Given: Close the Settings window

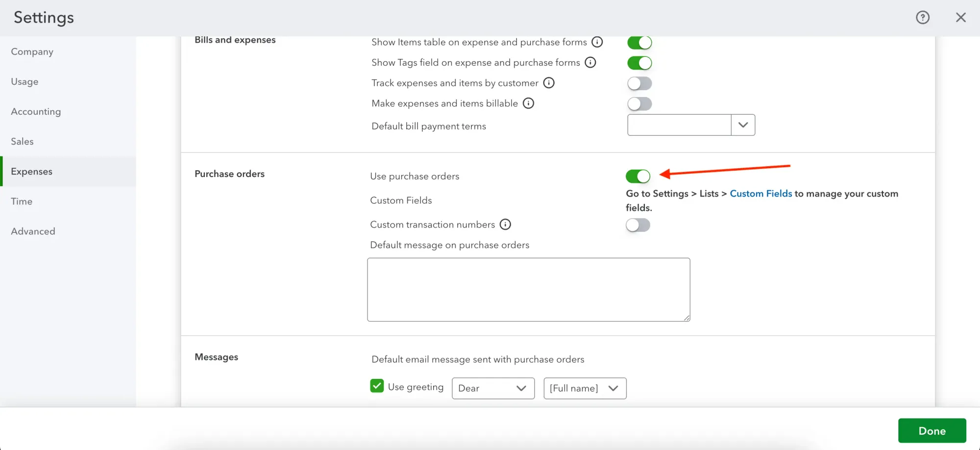Looking at the screenshot, I should click(960, 17).
